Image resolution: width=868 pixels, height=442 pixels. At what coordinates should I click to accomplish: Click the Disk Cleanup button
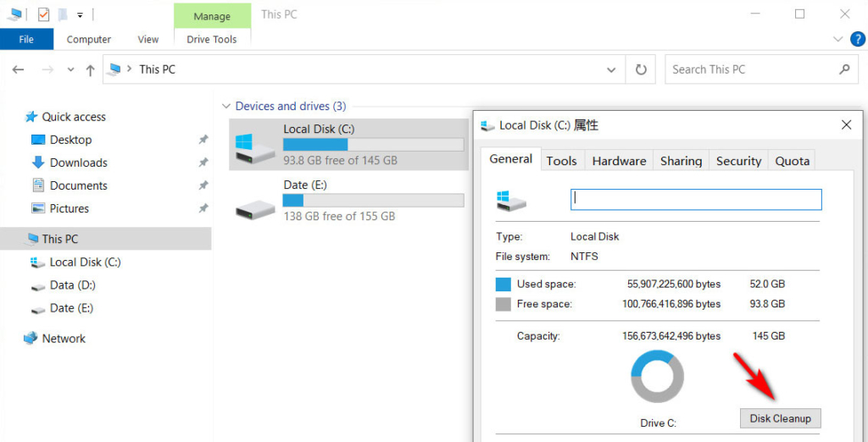pos(780,418)
